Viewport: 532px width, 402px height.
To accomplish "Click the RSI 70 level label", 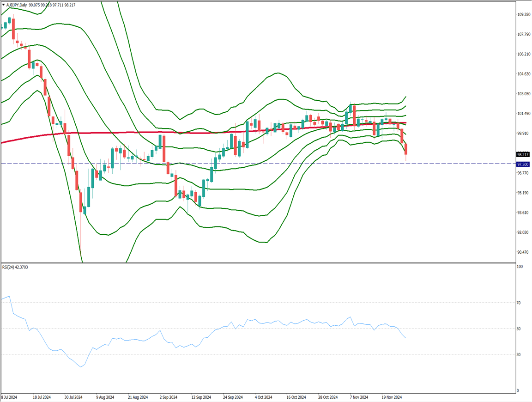I will coord(519,303).
